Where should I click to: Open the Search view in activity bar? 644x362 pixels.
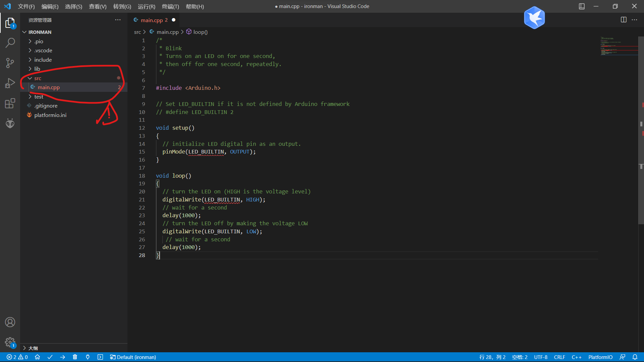pyautogui.click(x=10, y=43)
